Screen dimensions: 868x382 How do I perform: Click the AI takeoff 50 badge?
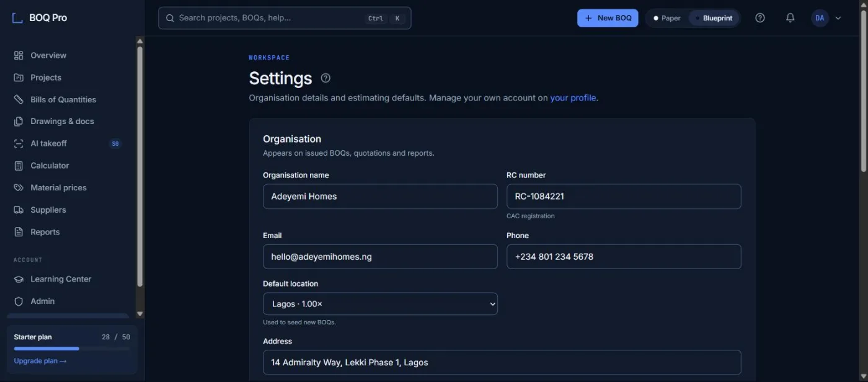tap(115, 144)
